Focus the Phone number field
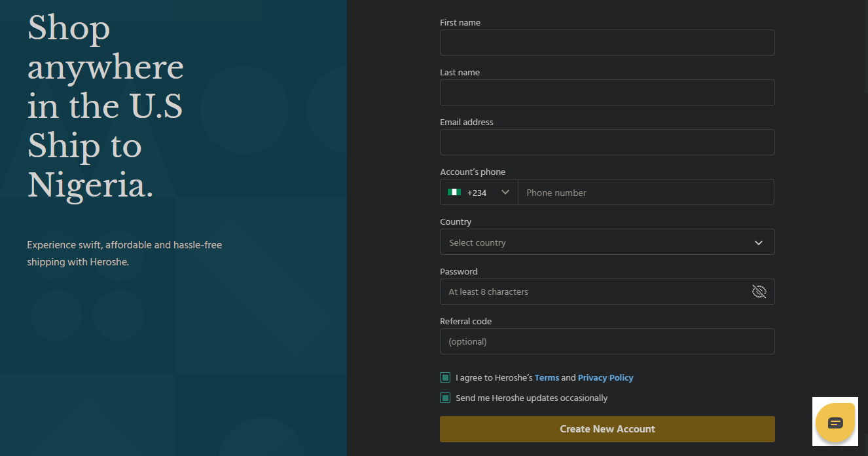 tap(646, 193)
